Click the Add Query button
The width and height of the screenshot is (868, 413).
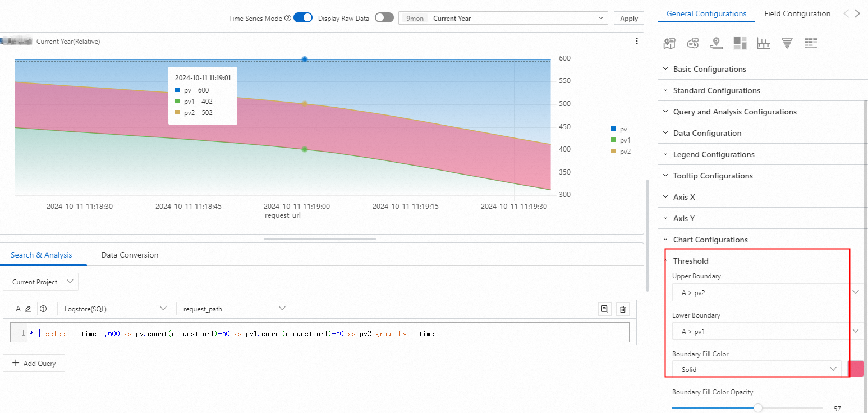[x=34, y=363]
